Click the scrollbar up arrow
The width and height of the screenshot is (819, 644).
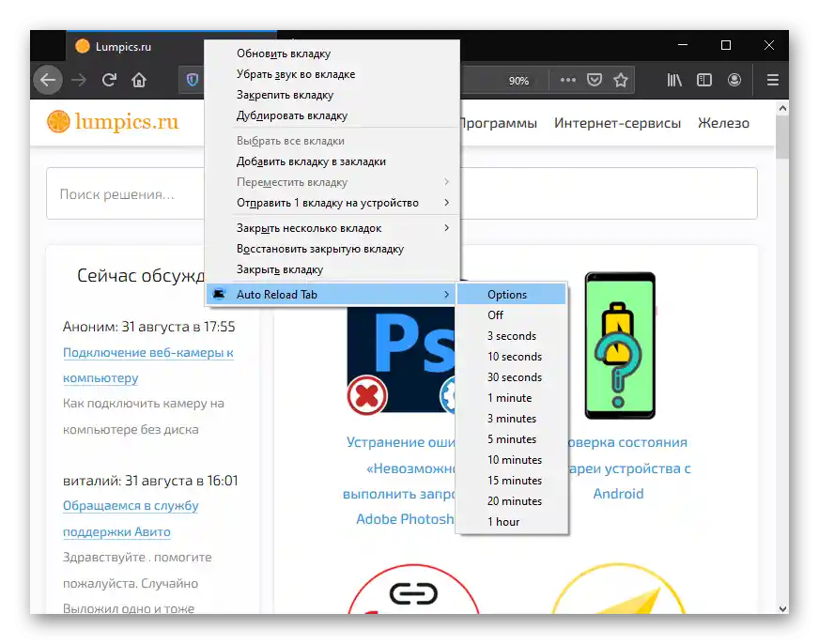pyautogui.click(x=782, y=109)
